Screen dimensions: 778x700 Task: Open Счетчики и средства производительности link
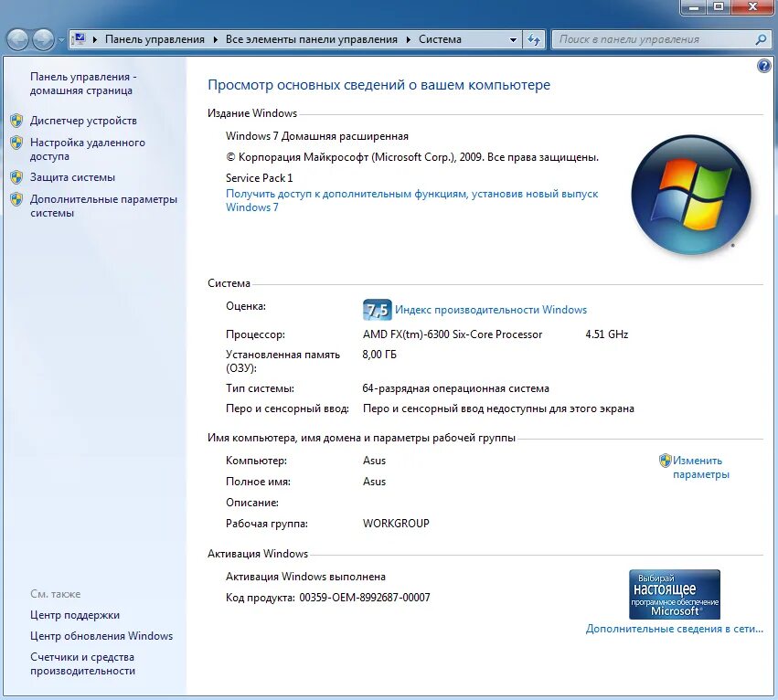tap(82, 663)
